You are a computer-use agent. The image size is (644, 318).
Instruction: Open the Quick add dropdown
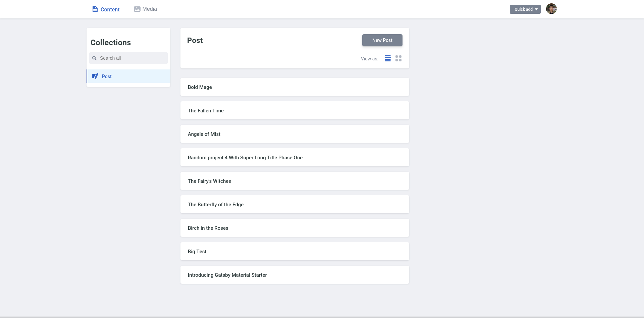(523, 9)
